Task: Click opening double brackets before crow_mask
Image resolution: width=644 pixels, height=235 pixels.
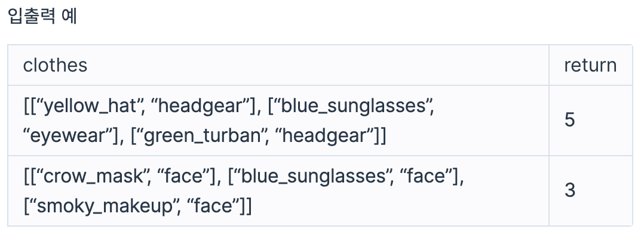Action: 30,177
